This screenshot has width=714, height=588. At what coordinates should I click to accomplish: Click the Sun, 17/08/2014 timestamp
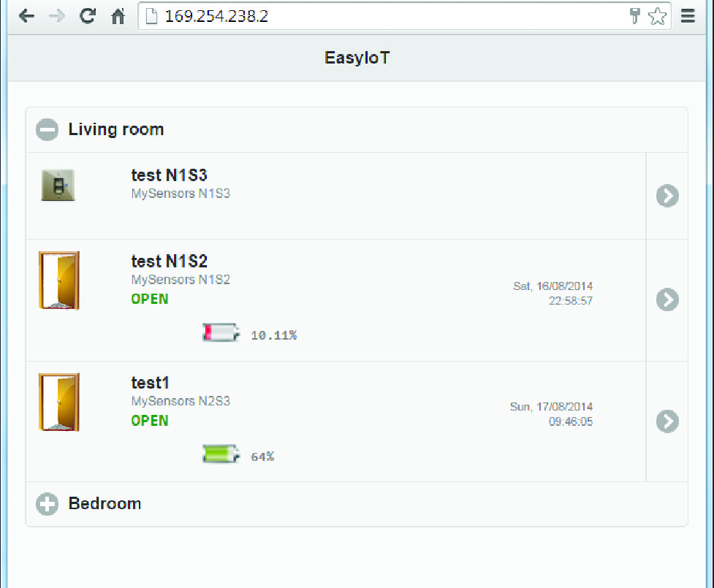552,414
